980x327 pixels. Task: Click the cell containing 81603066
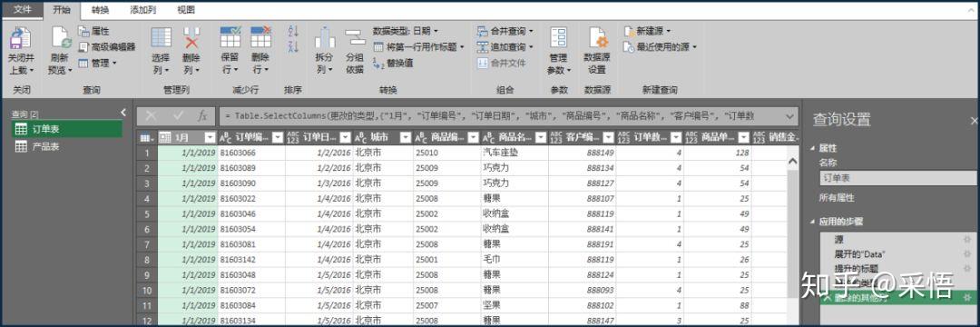click(251, 153)
